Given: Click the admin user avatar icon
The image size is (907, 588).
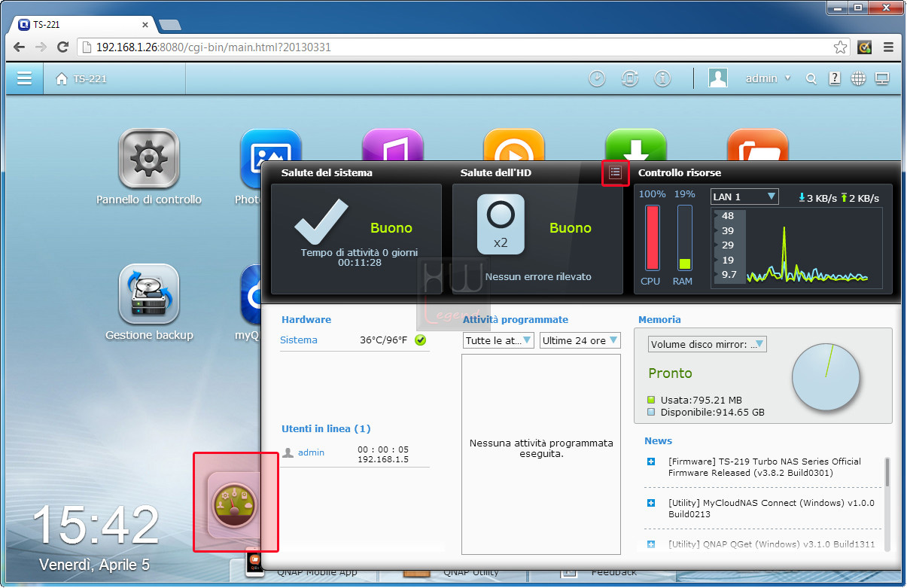Looking at the screenshot, I should pyautogui.click(x=718, y=78).
